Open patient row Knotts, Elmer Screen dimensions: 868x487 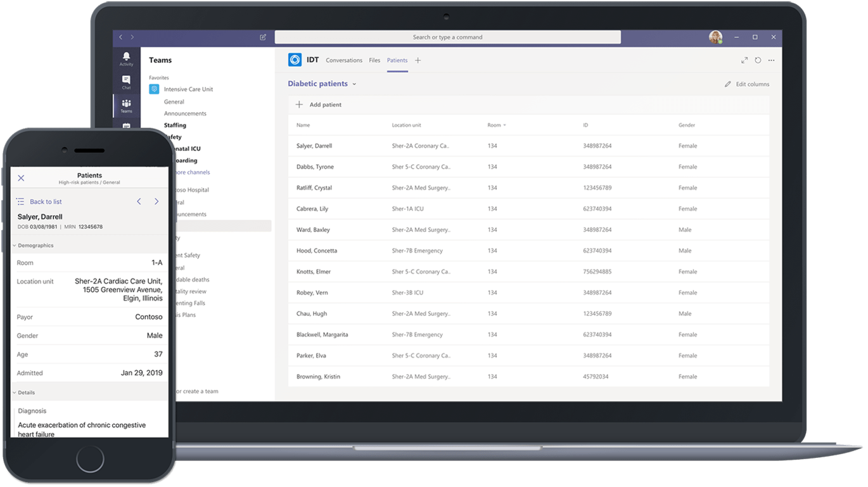pos(528,271)
